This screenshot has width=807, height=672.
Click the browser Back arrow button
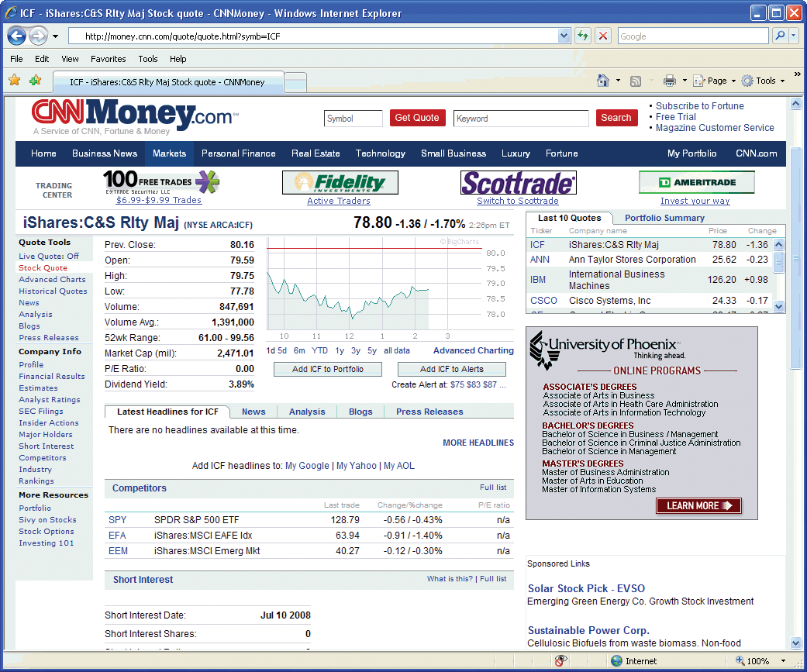[17, 36]
